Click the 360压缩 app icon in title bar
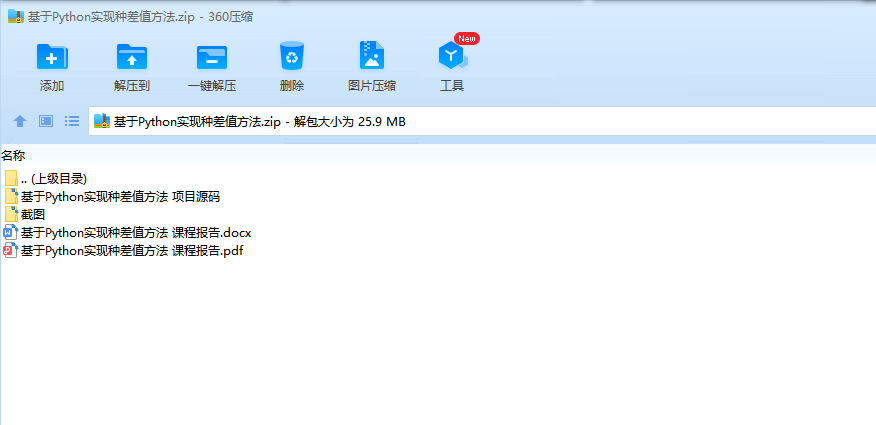This screenshot has width=876, height=425. [16, 16]
